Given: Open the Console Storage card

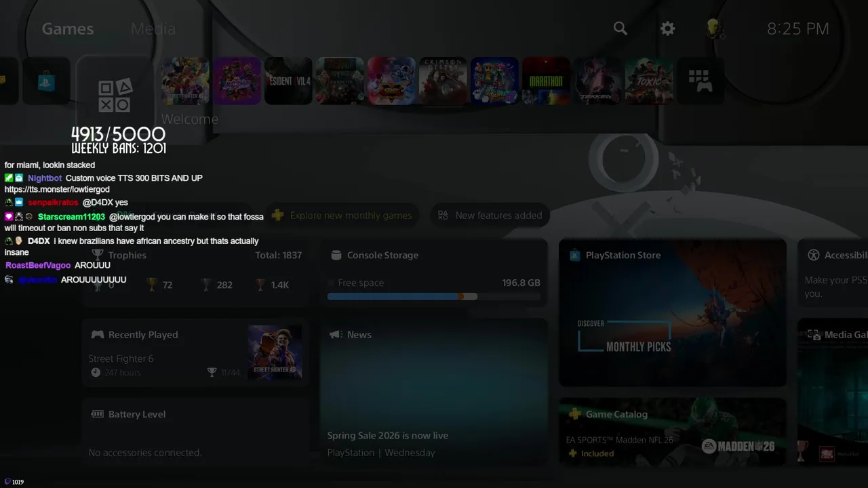Looking at the screenshot, I should pyautogui.click(x=434, y=274).
